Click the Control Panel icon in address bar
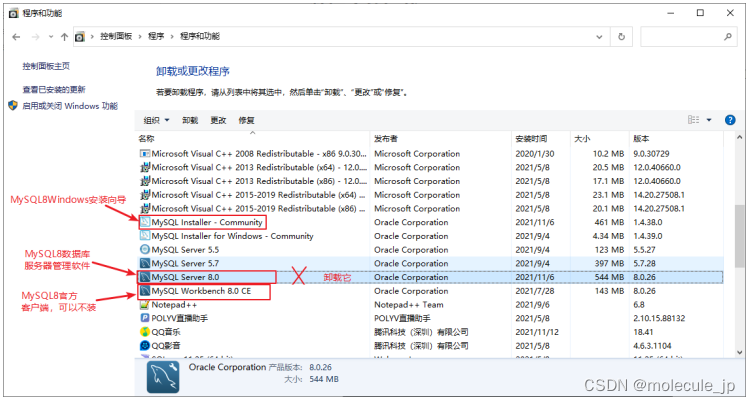 pos(80,37)
